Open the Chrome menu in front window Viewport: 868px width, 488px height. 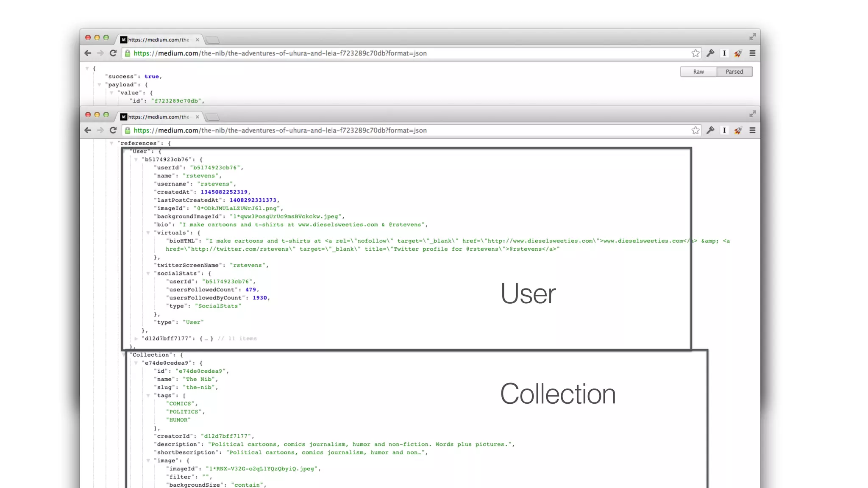tap(752, 130)
